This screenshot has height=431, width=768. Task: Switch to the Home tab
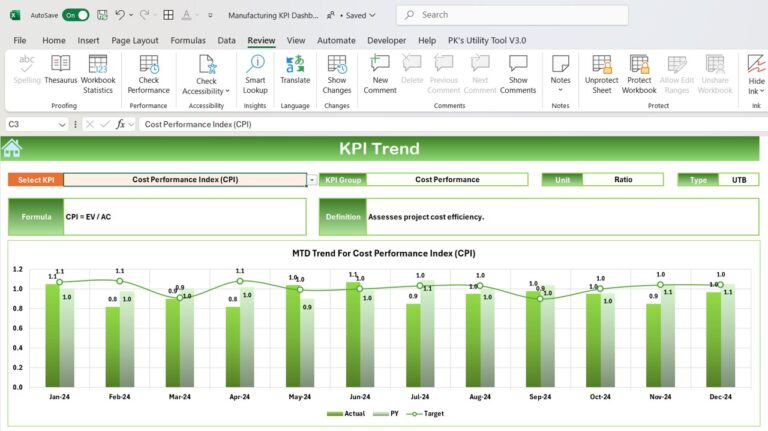coord(54,41)
